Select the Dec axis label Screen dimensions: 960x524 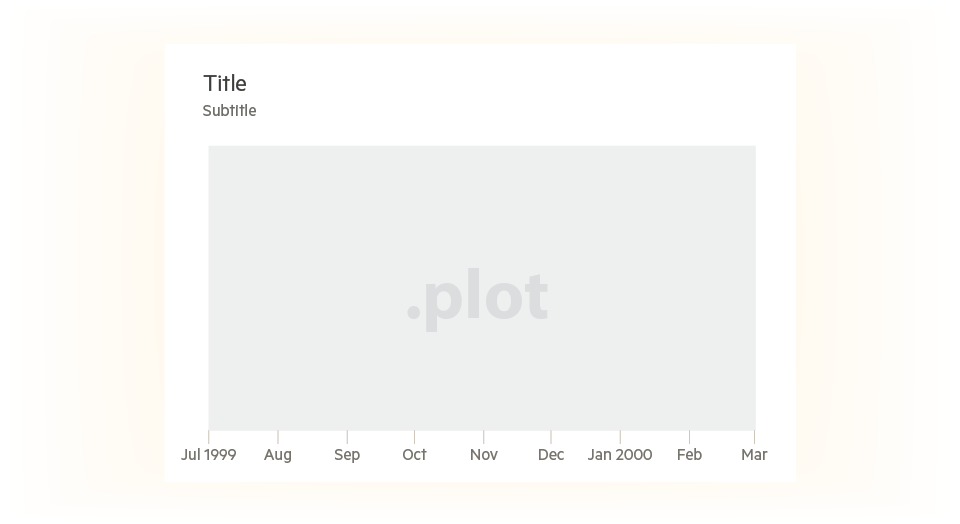click(x=551, y=455)
